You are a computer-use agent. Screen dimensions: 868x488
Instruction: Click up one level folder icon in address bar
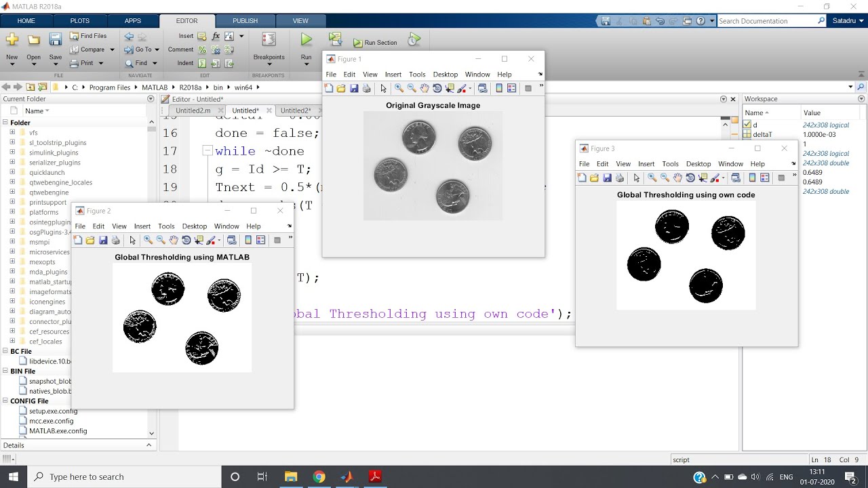31,87
